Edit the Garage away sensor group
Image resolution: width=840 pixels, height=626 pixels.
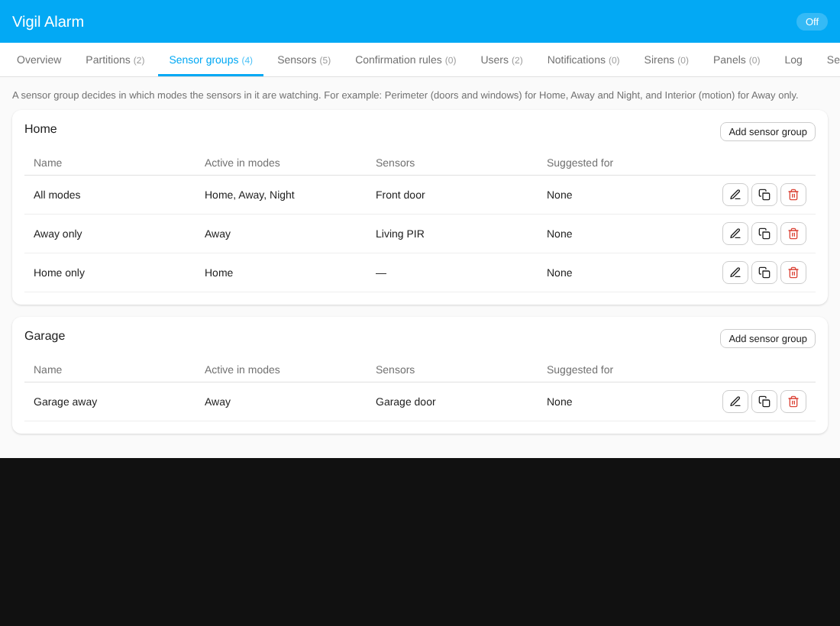735,402
